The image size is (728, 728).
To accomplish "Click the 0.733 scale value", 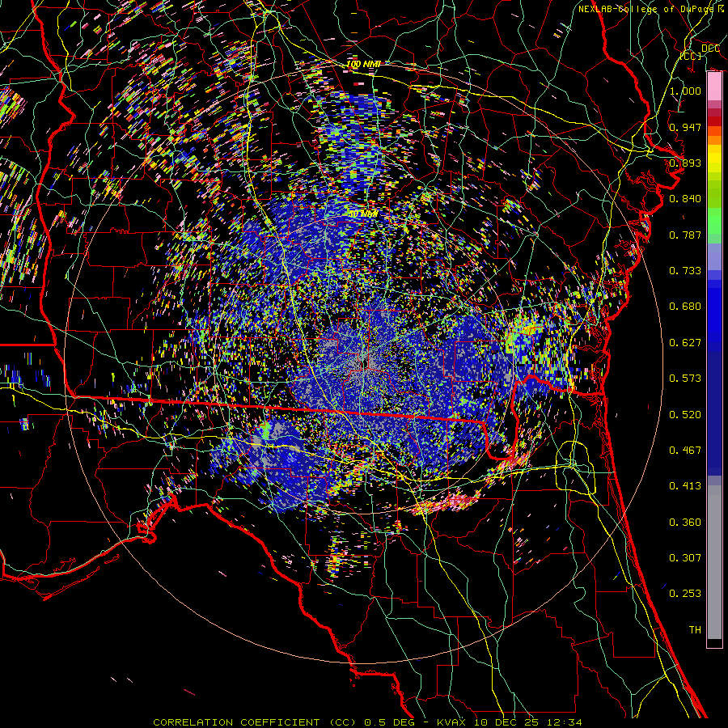I will (x=685, y=271).
